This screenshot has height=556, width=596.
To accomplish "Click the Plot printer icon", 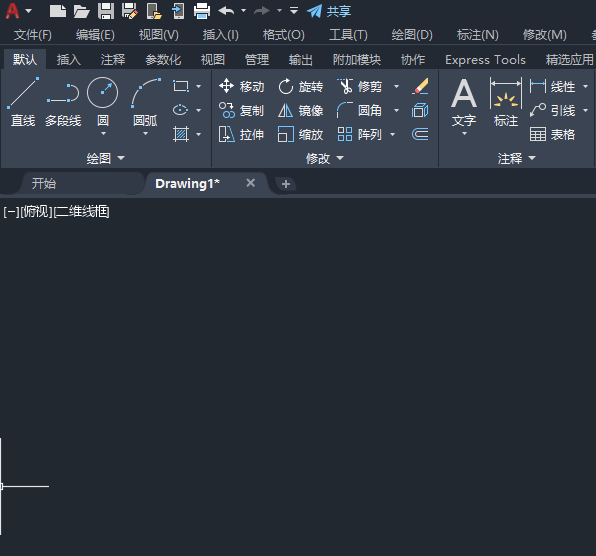I will coord(202,11).
